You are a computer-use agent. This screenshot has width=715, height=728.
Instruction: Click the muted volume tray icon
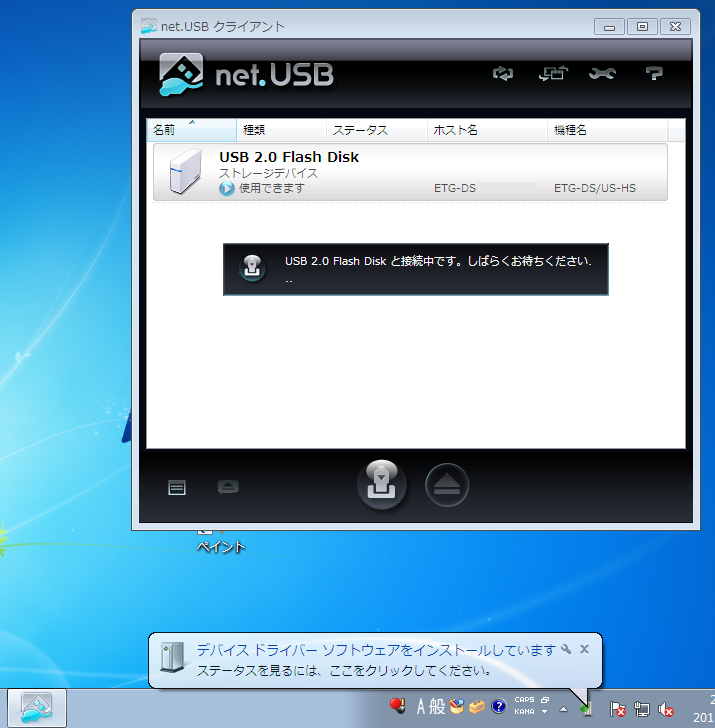[666, 709]
